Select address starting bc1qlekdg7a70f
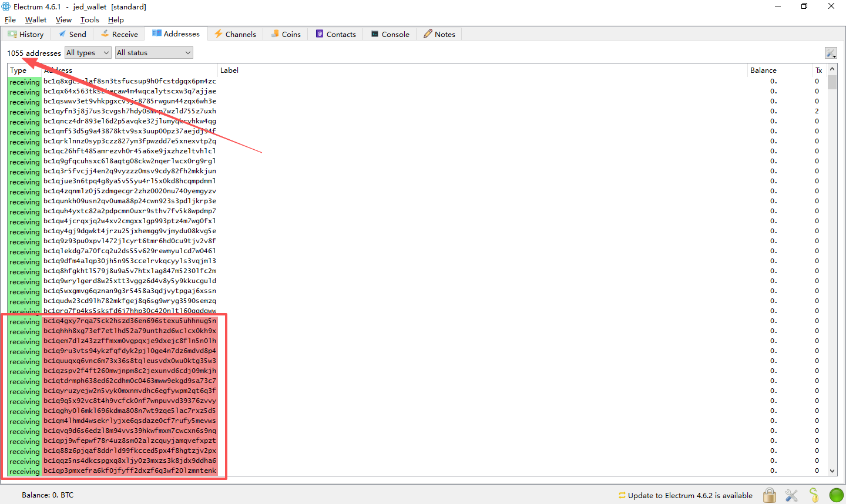Image resolution: width=846 pixels, height=504 pixels. pos(130,251)
